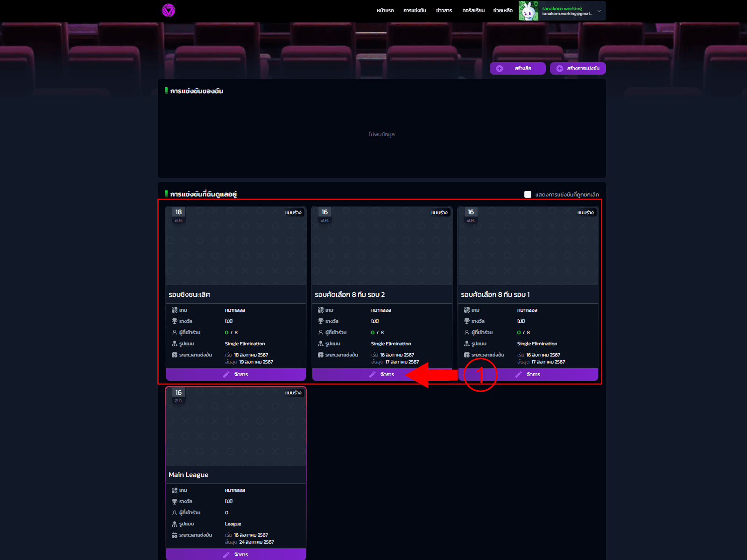Click the ช่วยเหลือ help menu item
Image resolution: width=747 pixels, height=560 pixels.
(503, 11)
